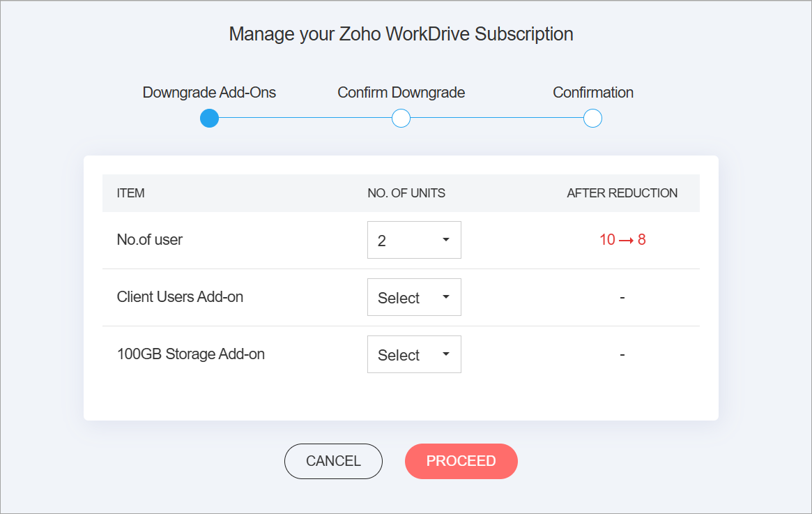Click the Client Users Add-on row label

click(x=180, y=297)
